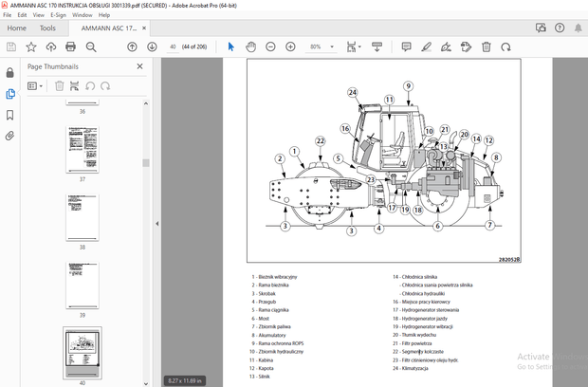
Task: Open Help with the question mark icon
Action: (560, 28)
